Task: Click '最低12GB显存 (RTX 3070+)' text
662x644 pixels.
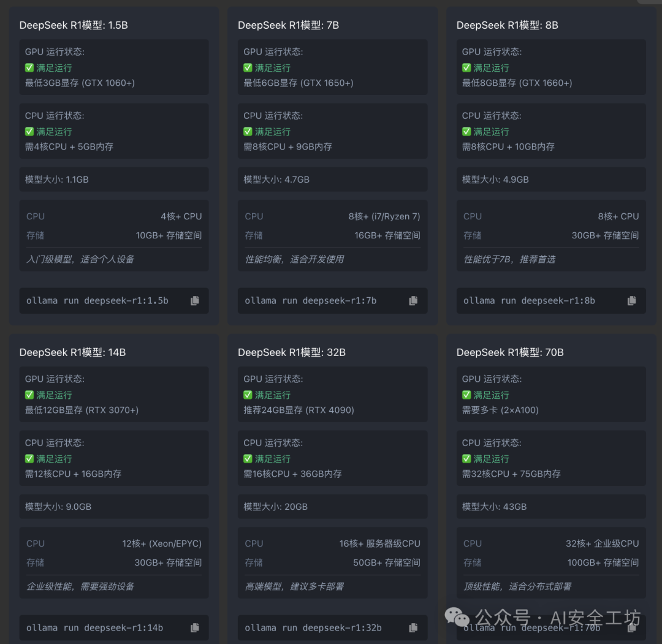Action: [82, 410]
